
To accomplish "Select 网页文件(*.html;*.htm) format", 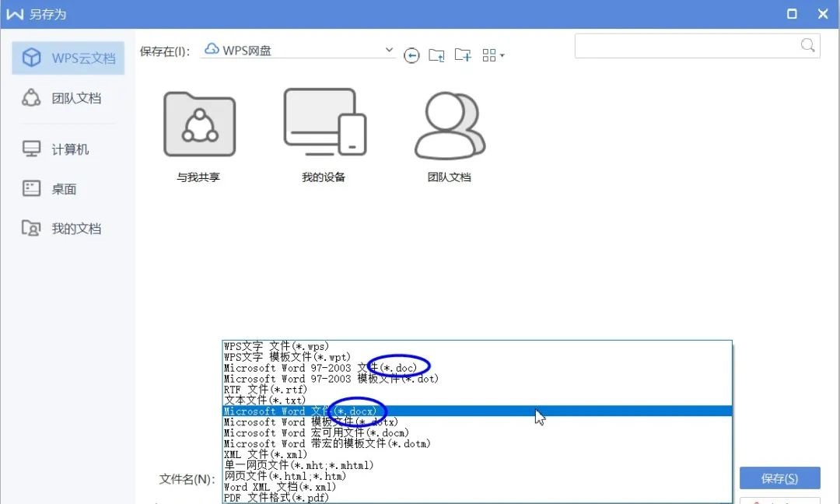I will (477, 476).
